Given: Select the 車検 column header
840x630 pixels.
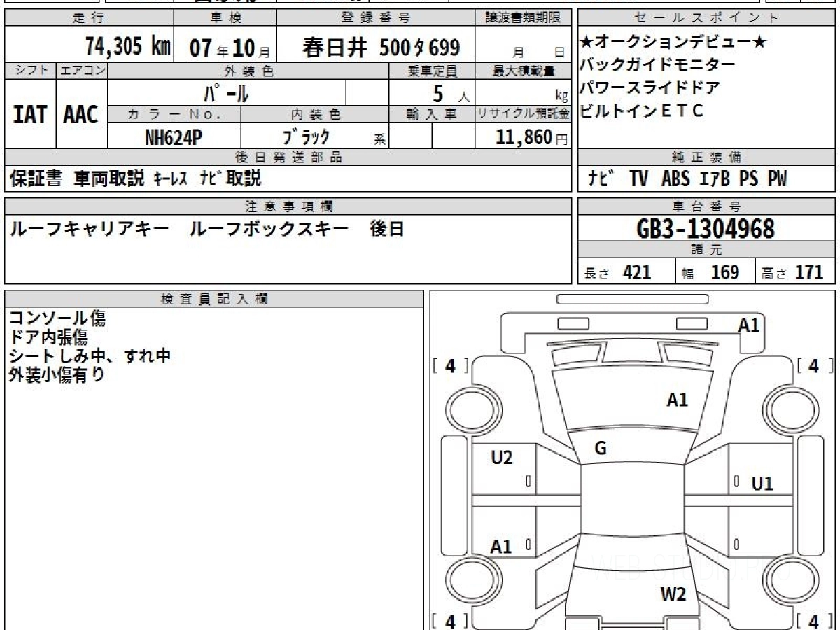Looking at the screenshot, I should 225,18.
